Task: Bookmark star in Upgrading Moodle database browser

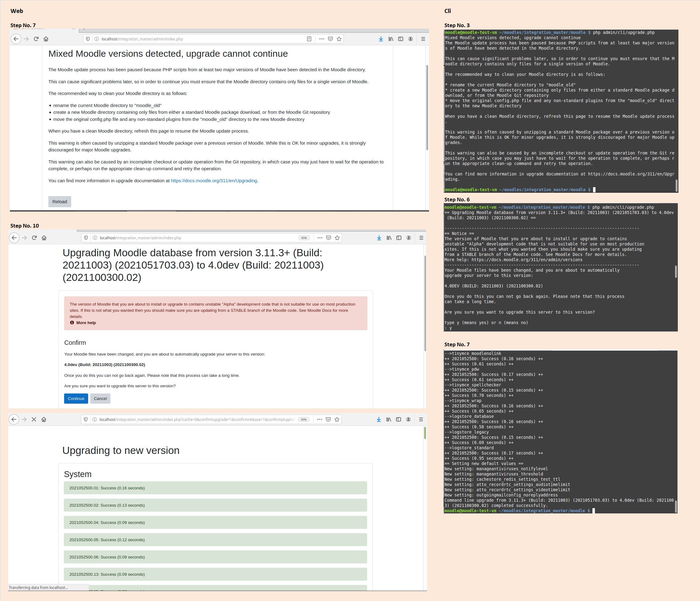Action: click(x=337, y=238)
